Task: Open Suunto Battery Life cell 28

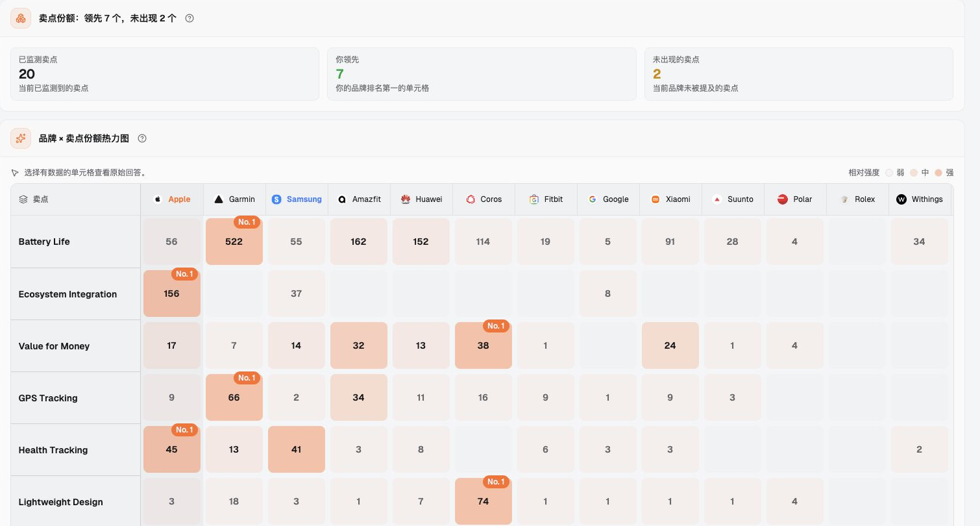Action: [733, 242]
